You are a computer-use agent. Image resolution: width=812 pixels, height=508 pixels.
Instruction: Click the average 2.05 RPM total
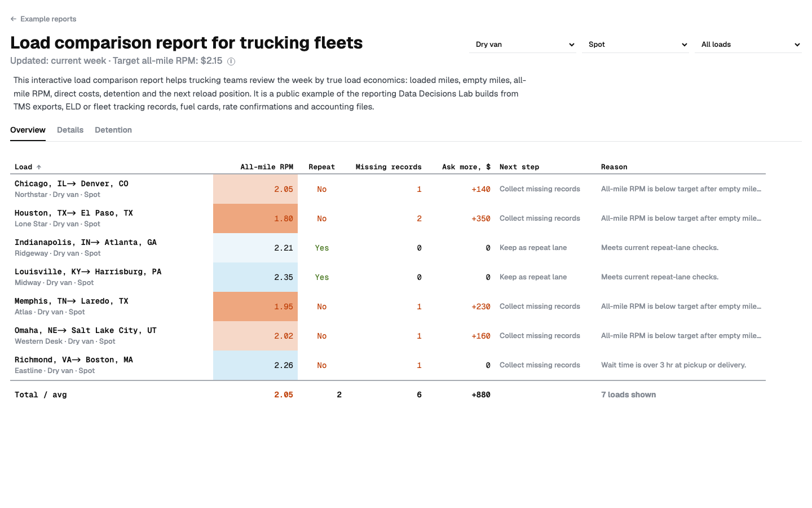click(284, 395)
